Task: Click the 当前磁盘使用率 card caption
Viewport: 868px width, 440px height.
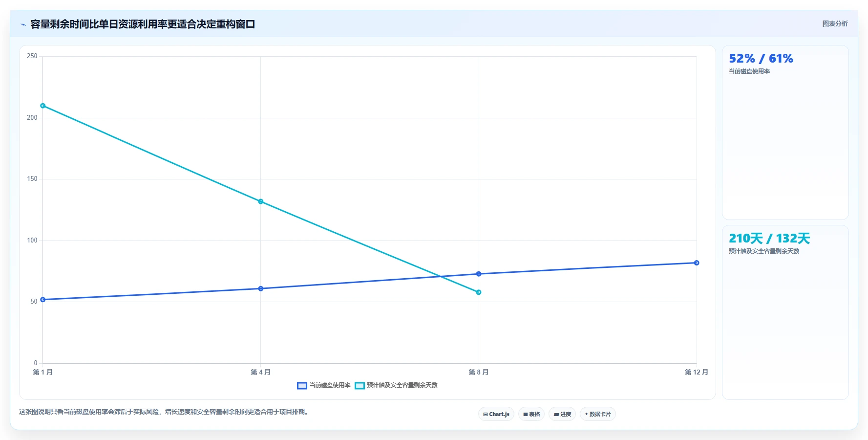Action: click(749, 71)
